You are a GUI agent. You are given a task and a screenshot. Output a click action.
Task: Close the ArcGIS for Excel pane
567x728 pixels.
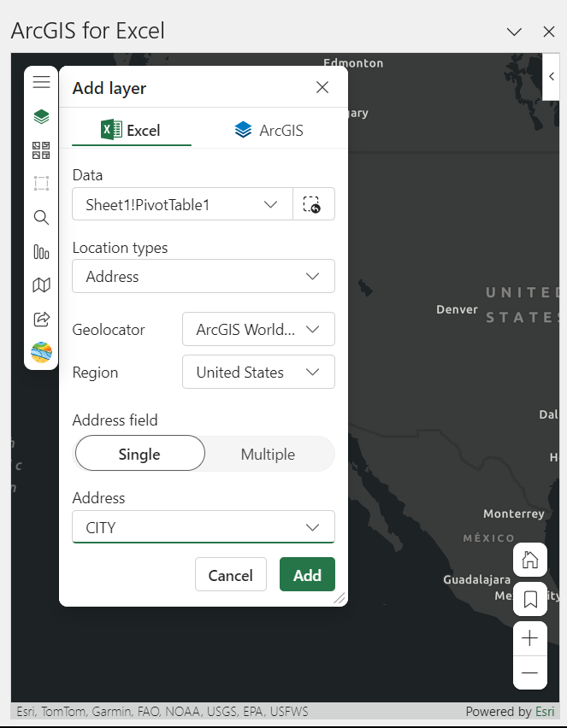(x=549, y=32)
